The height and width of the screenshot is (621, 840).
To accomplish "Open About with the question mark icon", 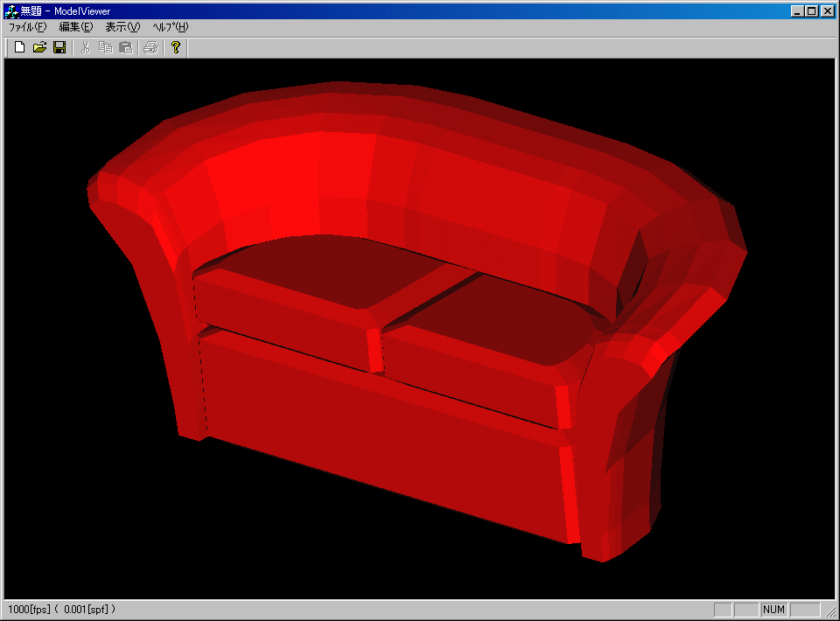I will [176, 47].
